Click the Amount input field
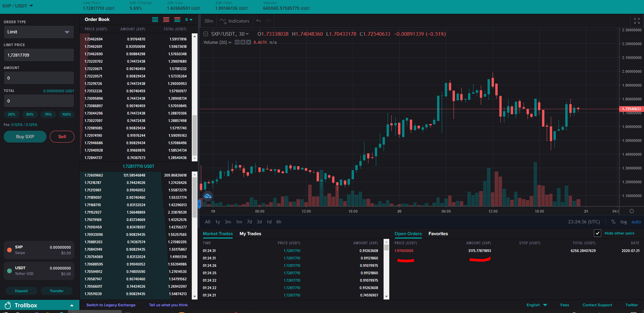 tap(39, 78)
